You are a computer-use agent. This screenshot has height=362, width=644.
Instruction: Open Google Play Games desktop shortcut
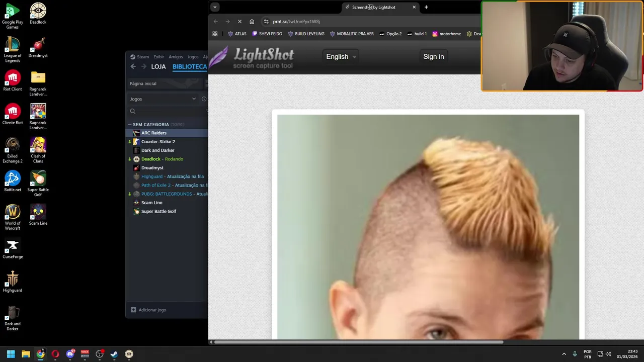point(13,16)
